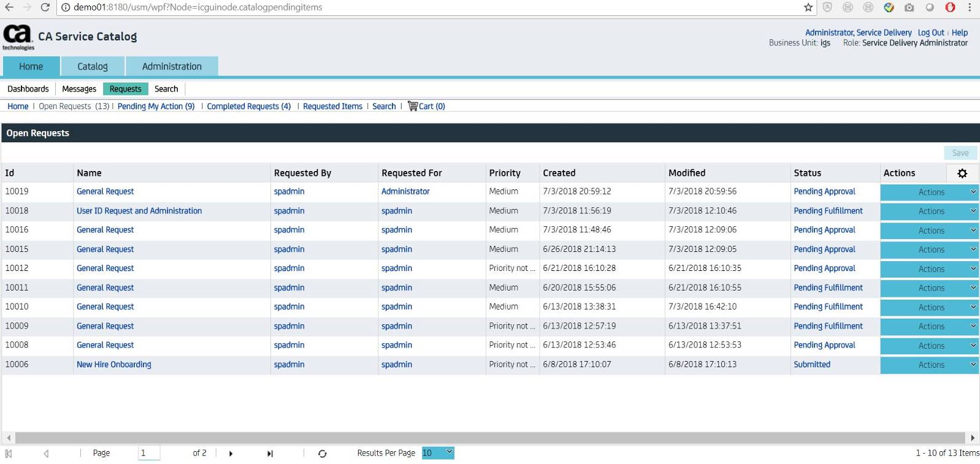Click Administrator, Service Delivery profile link
Viewport: 980px width, 464px height.
pos(858,32)
